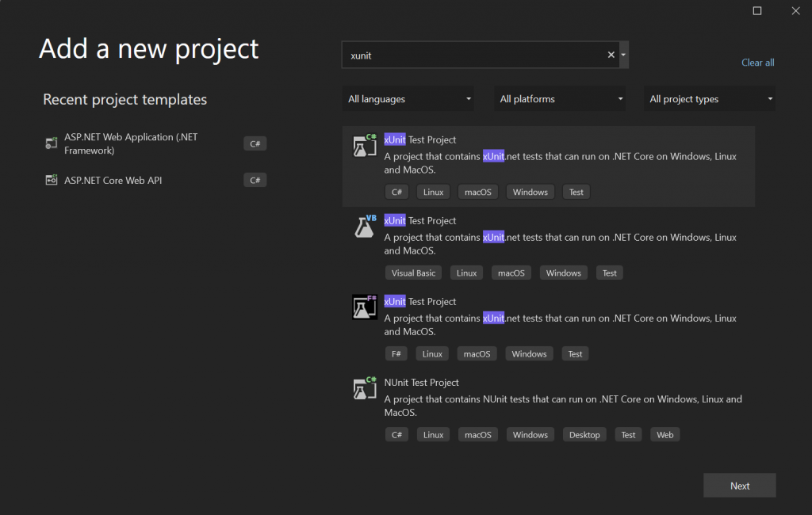
Task: Expand the search history arrow beside search box
Action: [624, 55]
